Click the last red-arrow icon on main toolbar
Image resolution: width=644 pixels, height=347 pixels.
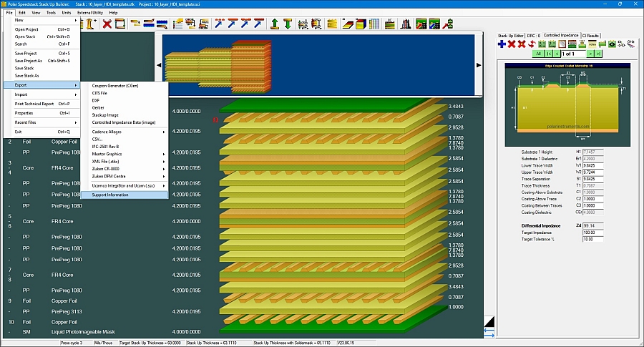point(448,24)
